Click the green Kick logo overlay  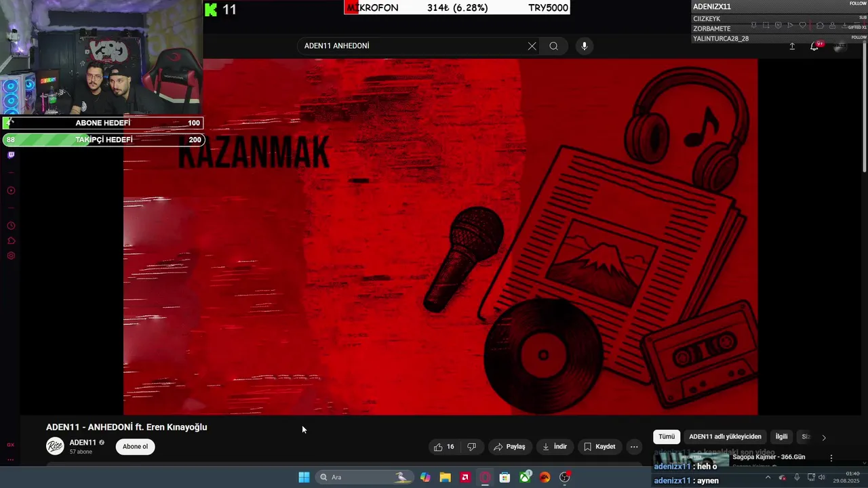(211, 9)
